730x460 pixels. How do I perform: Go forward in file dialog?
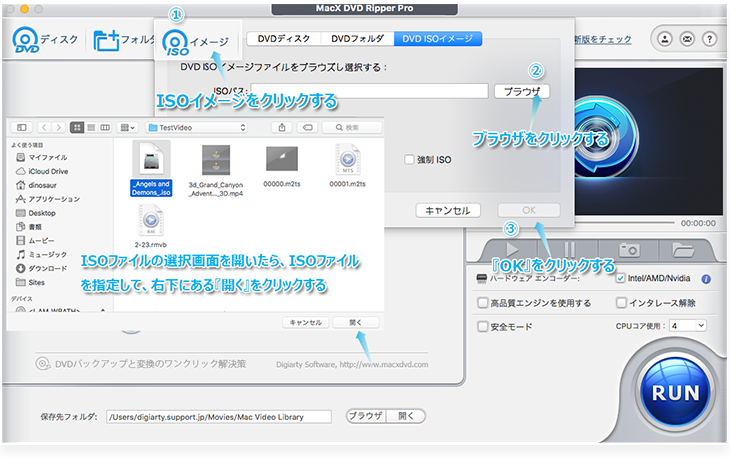[x=58, y=127]
